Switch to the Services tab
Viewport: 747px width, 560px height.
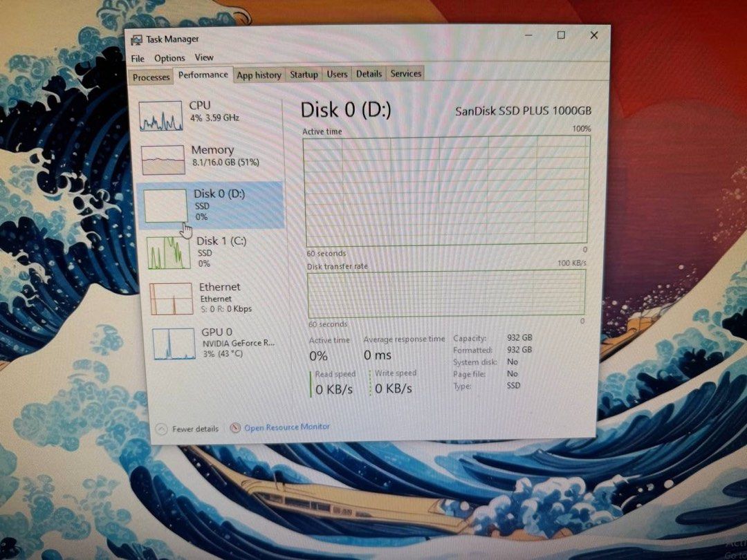tap(405, 74)
